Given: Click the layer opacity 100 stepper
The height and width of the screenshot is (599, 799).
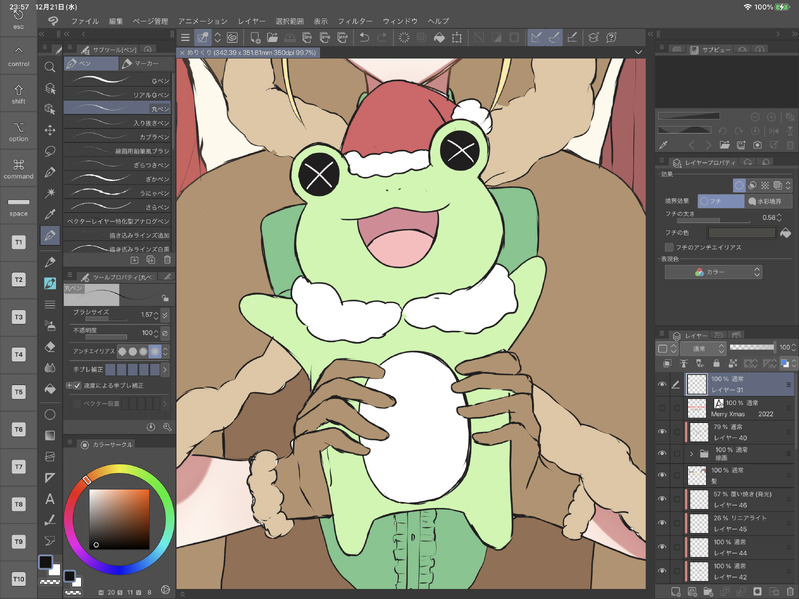Looking at the screenshot, I should pos(793,347).
